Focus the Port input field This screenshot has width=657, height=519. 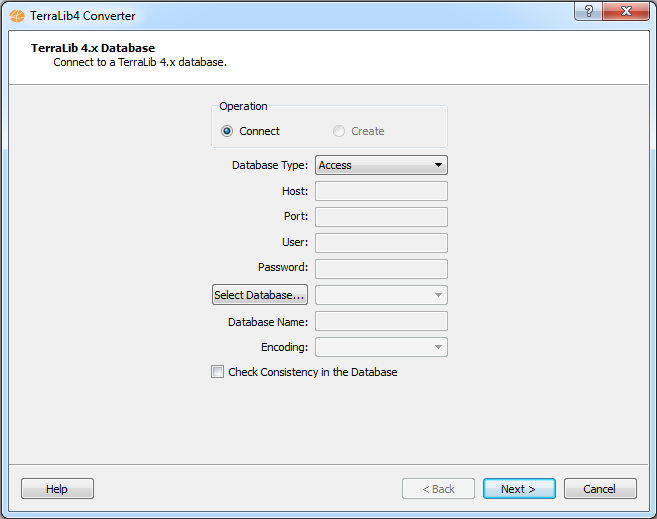point(381,217)
